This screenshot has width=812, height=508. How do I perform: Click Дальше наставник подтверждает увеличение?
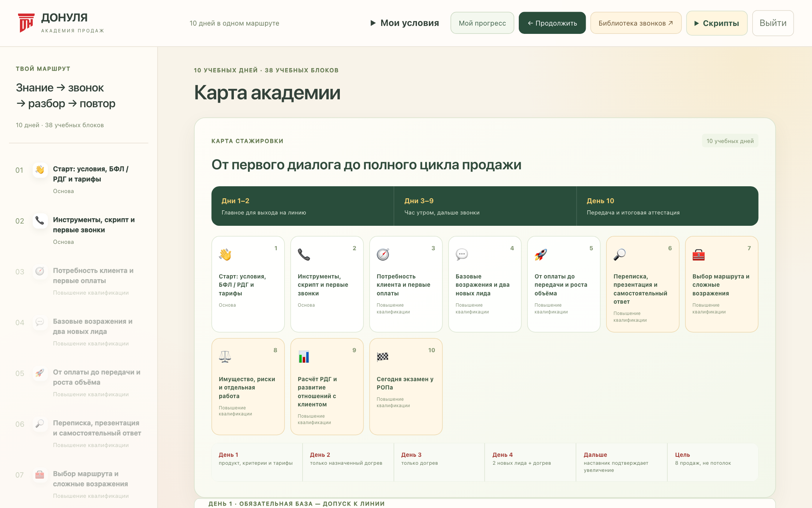coord(621,462)
